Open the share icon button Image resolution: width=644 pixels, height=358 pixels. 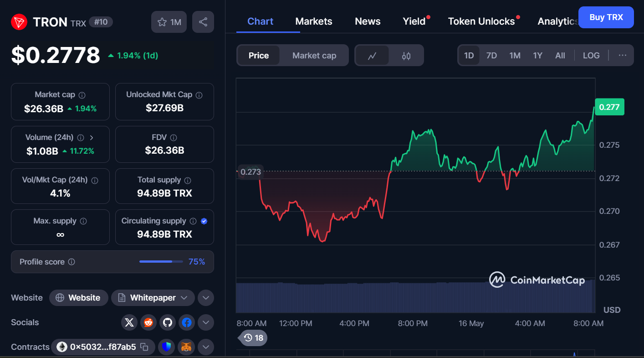[x=203, y=22]
